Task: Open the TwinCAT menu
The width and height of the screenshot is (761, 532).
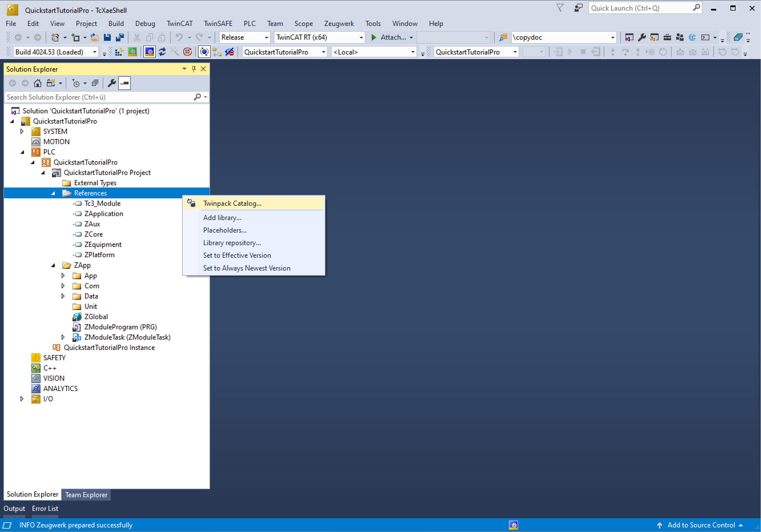Action: pos(180,23)
